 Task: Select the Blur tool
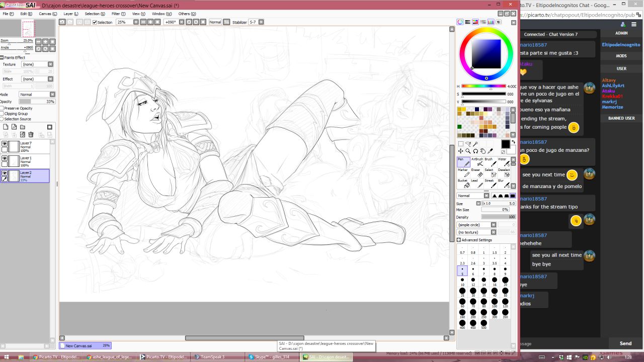tap(504, 184)
